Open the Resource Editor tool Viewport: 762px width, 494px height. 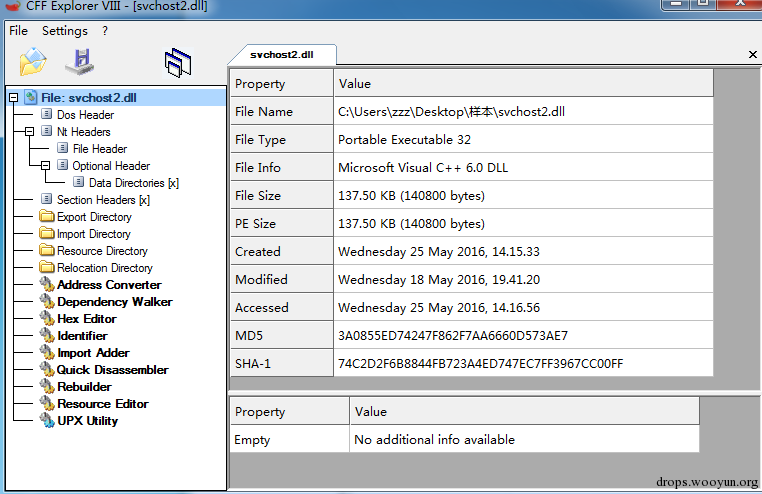point(103,404)
